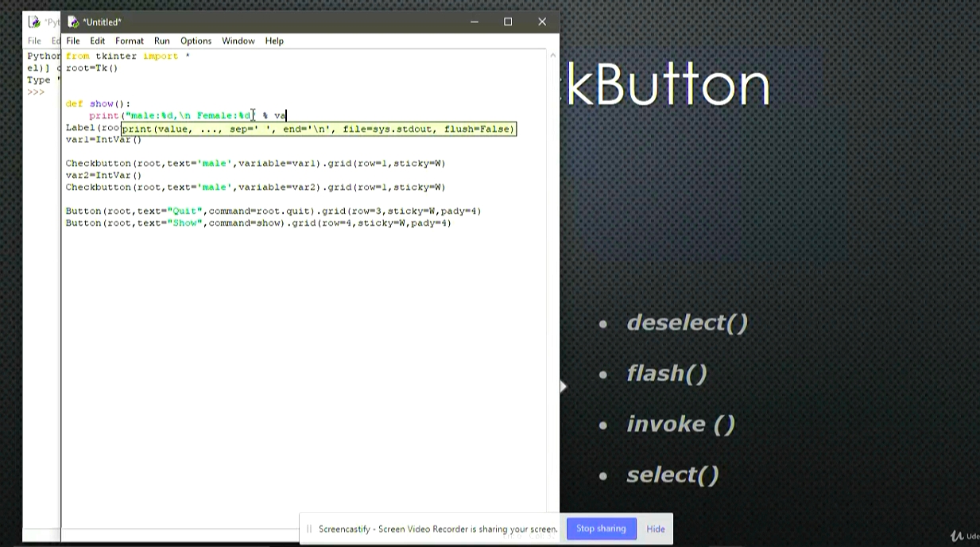The image size is (980, 547).
Task: Click the 'var1=IntVar()' line
Action: (103, 140)
